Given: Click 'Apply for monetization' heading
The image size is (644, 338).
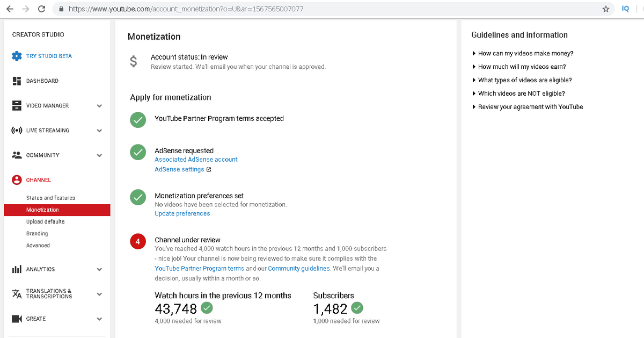Looking at the screenshot, I should click(171, 97).
